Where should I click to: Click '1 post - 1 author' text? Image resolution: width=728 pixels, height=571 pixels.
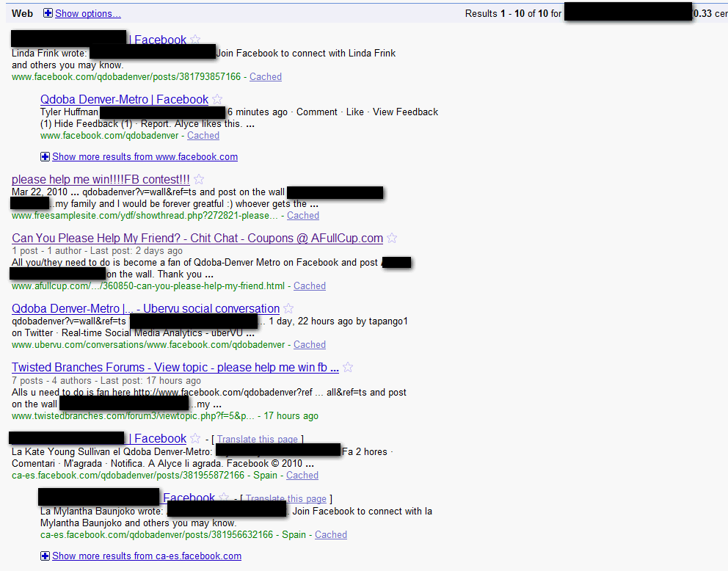[46, 251]
